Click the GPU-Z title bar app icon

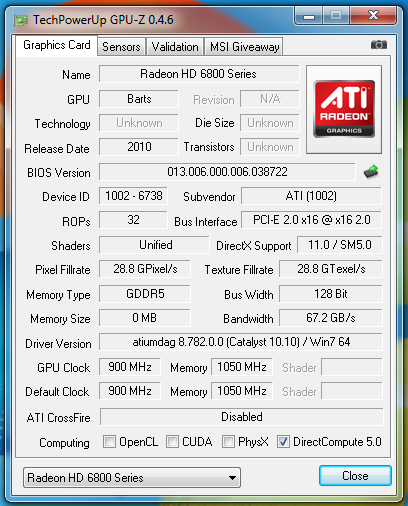(x=20, y=20)
